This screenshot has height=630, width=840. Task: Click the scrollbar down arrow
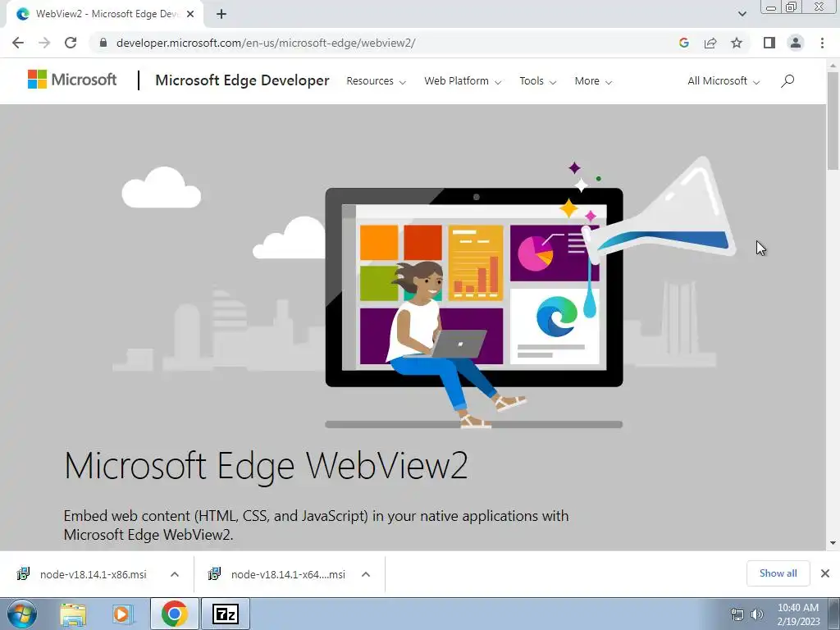[x=833, y=543]
